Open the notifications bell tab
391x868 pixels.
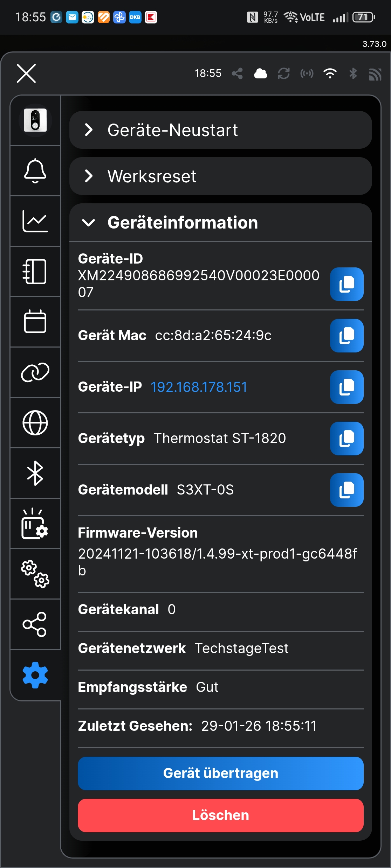[x=35, y=171]
